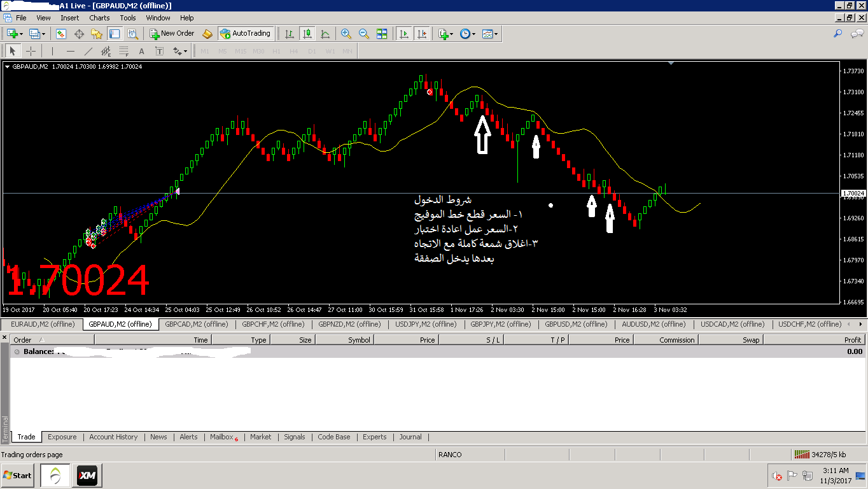The width and height of the screenshot is (868, 489).
Task: Toggle chart auto scroll
Action: click(x=403, y=34)
